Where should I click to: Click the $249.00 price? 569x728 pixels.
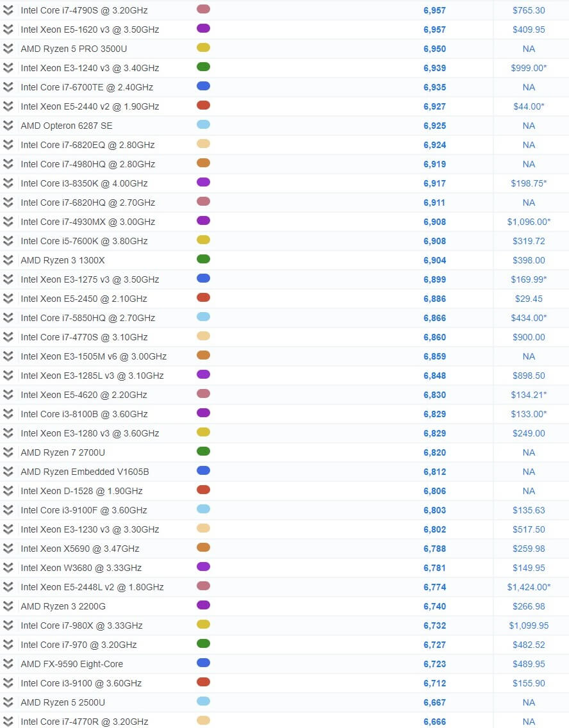click(529, 433)
